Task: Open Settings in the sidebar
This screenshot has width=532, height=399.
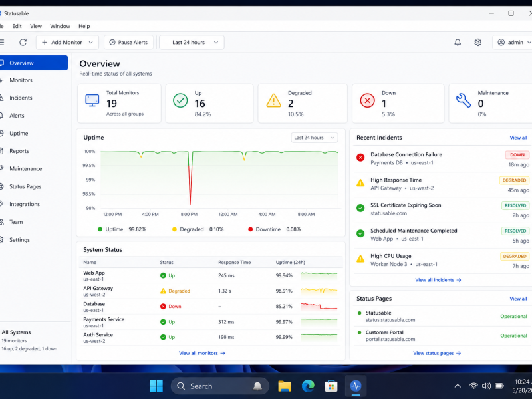Action: click(x=34, y=240)
